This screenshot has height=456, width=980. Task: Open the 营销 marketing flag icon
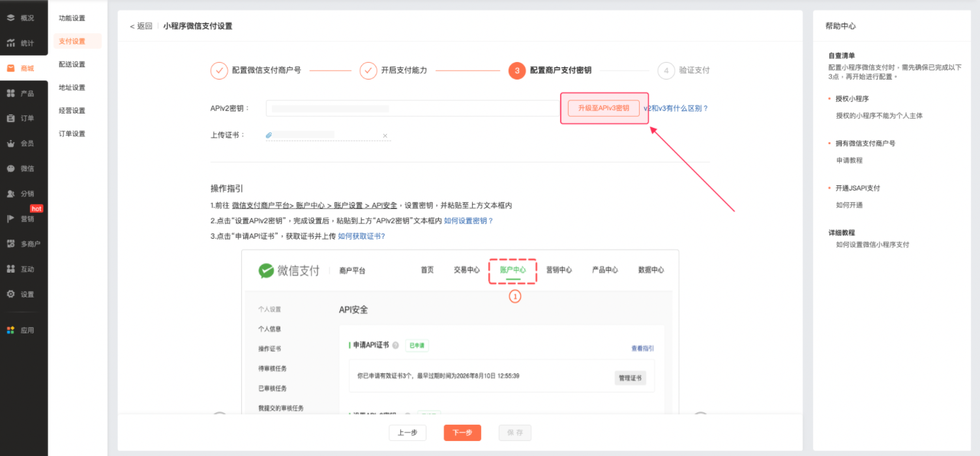(10, 219)
